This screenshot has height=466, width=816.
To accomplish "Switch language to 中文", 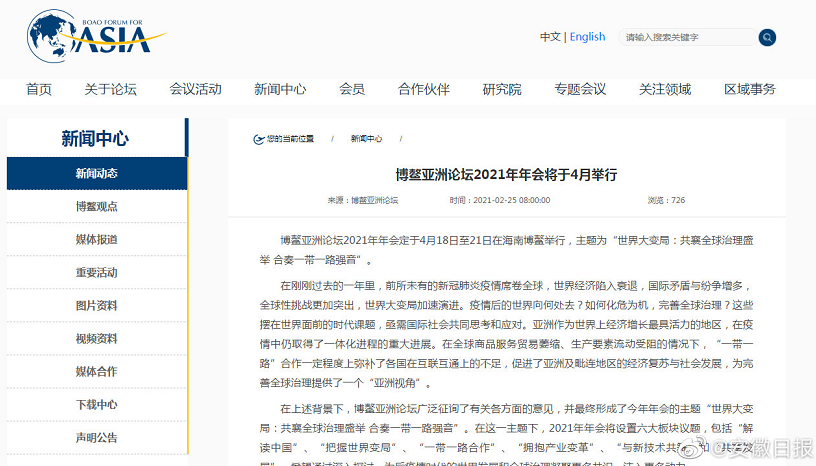I will (550, 37).
